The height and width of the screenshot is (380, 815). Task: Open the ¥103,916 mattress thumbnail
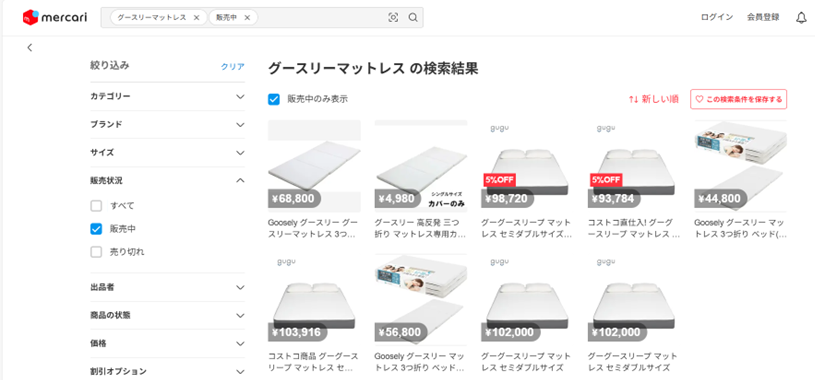314,300
